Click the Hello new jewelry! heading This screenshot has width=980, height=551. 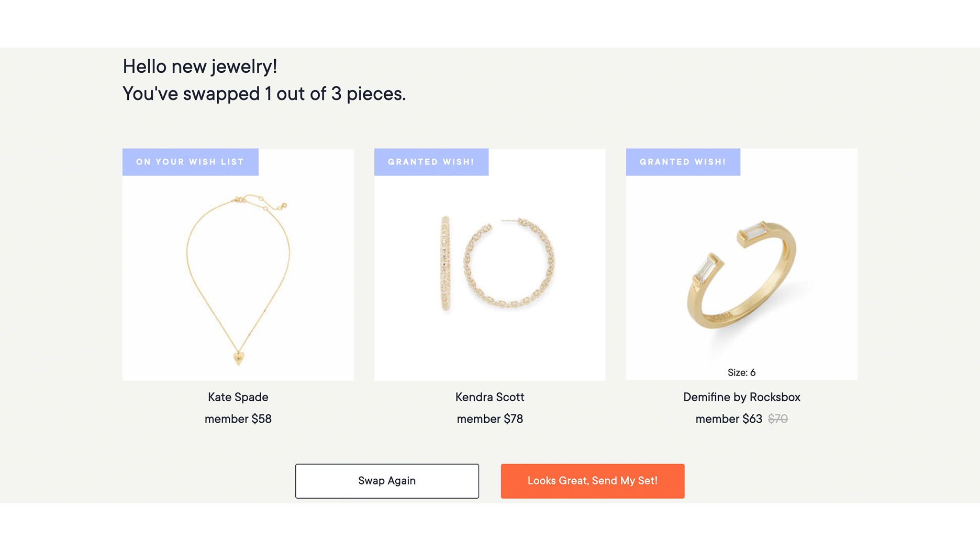coord(200,67)
